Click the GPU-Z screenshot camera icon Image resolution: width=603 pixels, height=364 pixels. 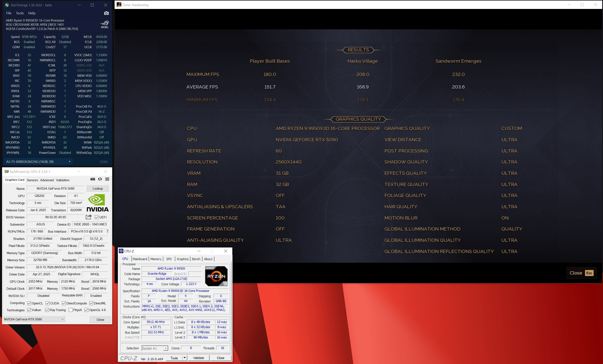[x=93, y=179]
